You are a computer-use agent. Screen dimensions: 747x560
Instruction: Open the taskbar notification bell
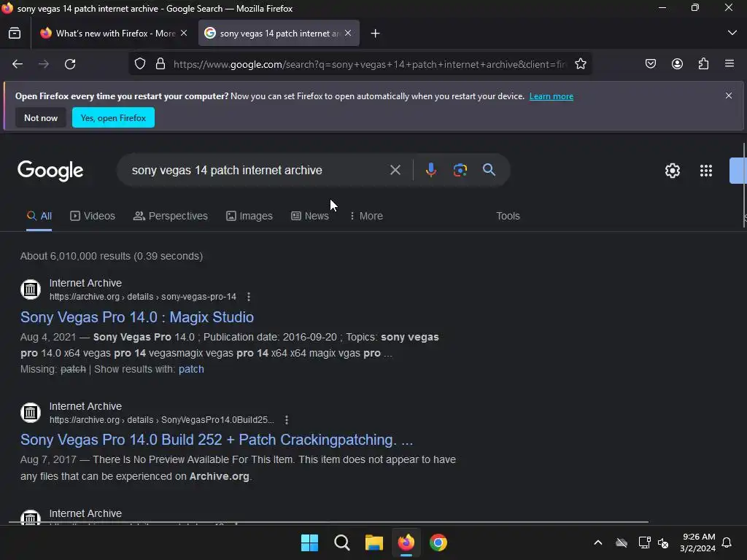tap(727, 542)
